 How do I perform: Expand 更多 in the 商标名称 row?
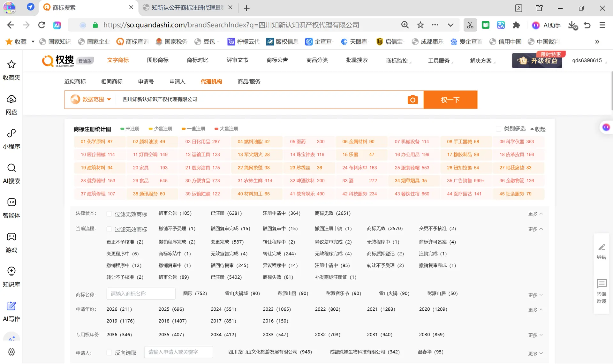click(535, 295)
